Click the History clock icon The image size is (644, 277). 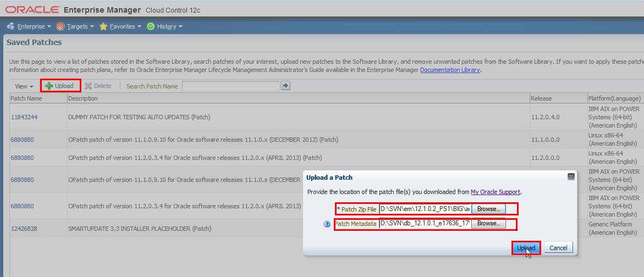150,26
